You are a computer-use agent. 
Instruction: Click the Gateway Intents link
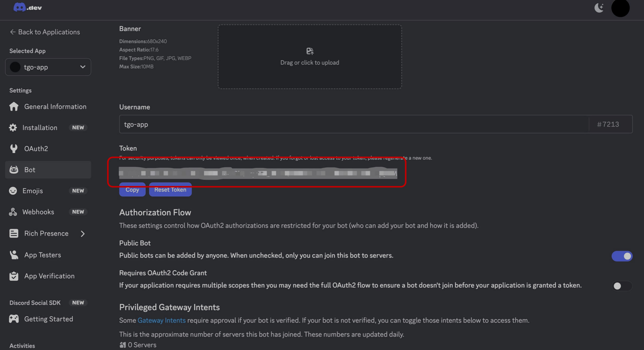[162, 320]
